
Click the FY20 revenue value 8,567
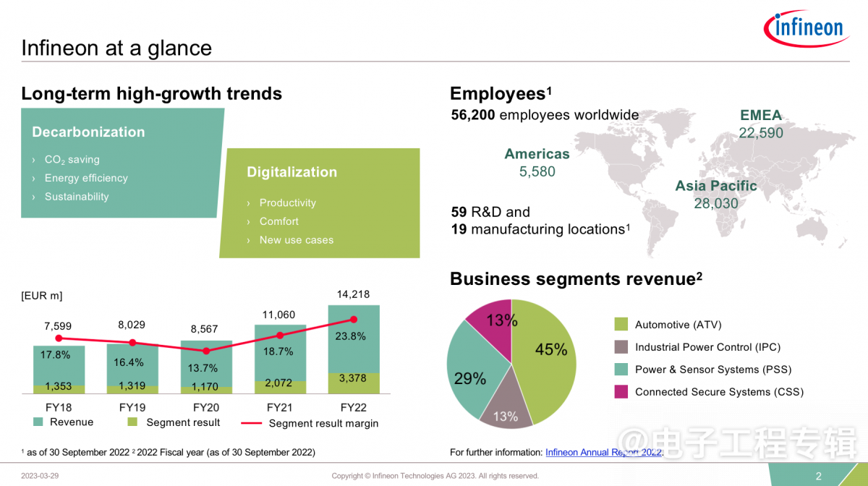205,329
